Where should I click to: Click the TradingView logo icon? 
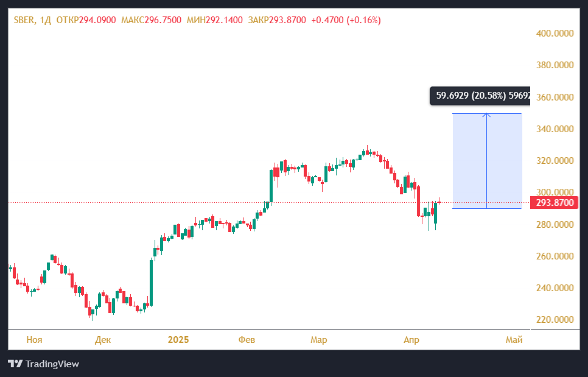pos(15,364)
